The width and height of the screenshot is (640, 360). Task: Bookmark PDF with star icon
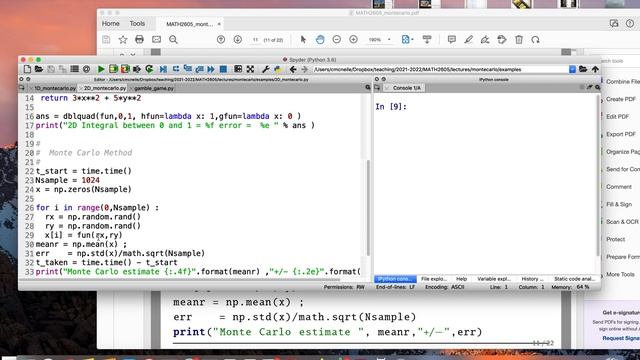[123, 40]
